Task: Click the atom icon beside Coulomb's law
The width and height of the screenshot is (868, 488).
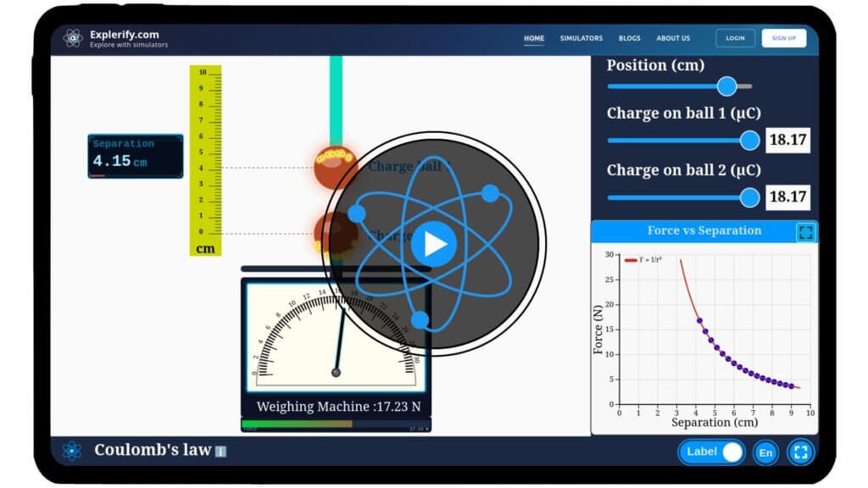Action: (71, 452)
